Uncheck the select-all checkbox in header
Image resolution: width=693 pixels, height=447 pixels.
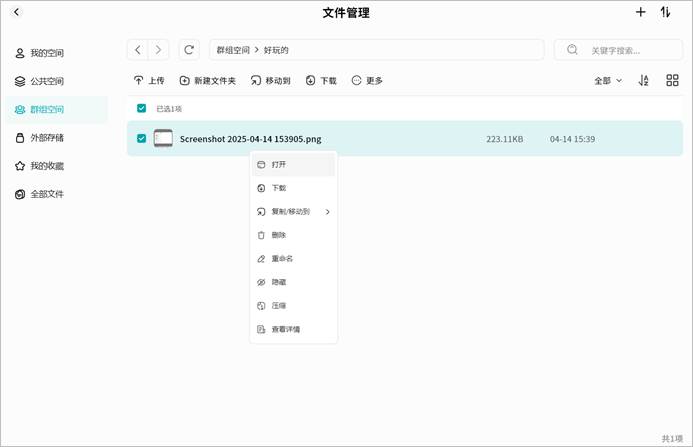point(142,108)
